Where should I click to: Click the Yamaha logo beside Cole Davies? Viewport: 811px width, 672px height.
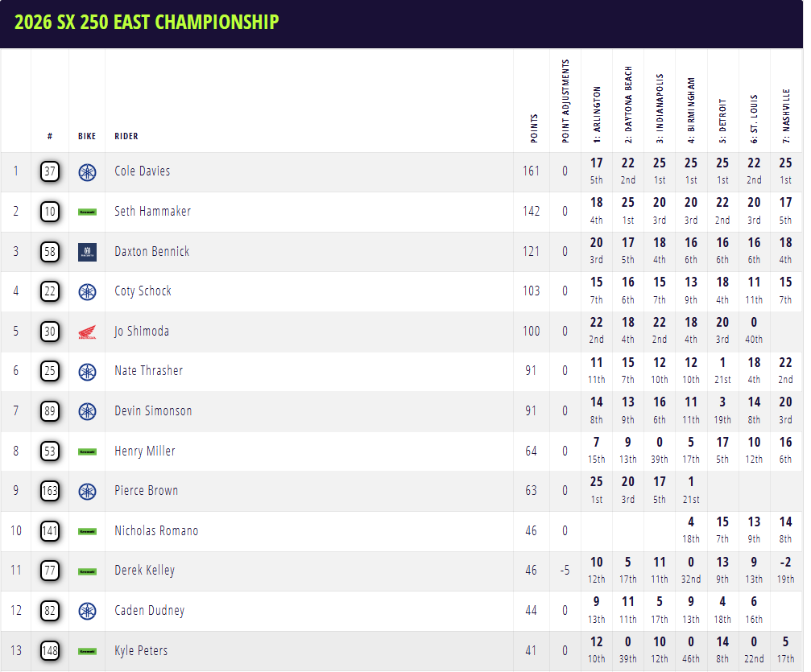point(87,171)
